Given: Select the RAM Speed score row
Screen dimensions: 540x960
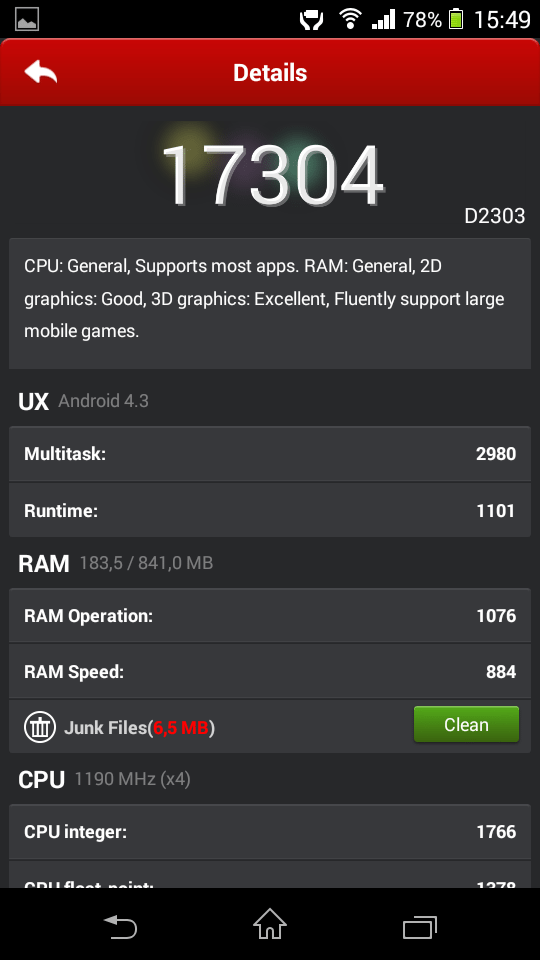Looking at the screenshot, I should (x=270, y=672).
